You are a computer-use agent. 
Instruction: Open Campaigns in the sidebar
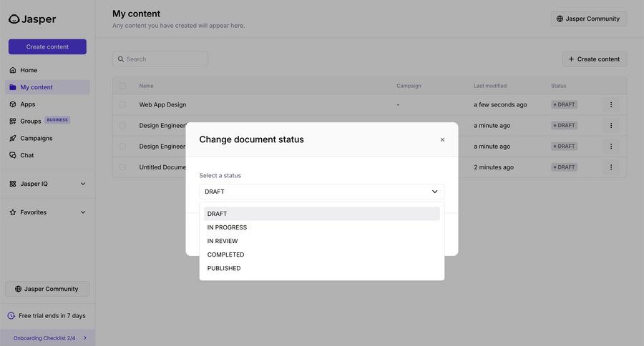pos(47,138)
